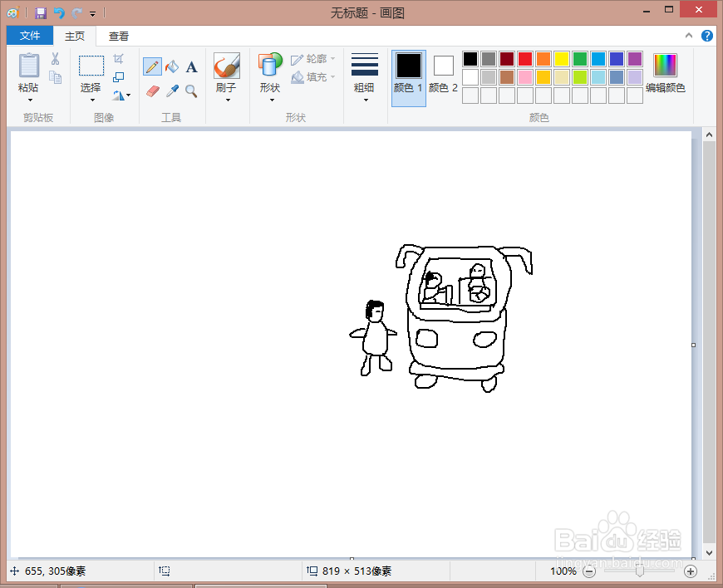Click the Cut scissors icon
The image size is (723, 588).
tap(56, 59)
